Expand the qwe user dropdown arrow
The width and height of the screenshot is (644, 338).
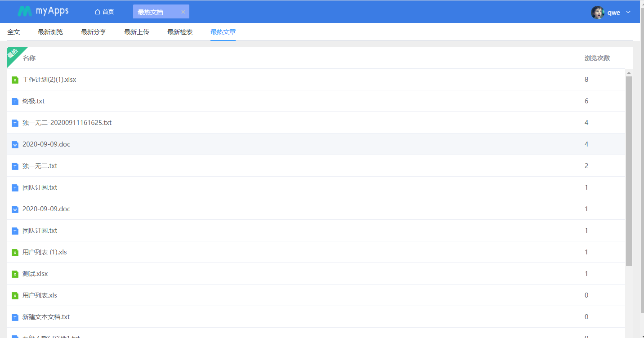[x=628, y=12]
